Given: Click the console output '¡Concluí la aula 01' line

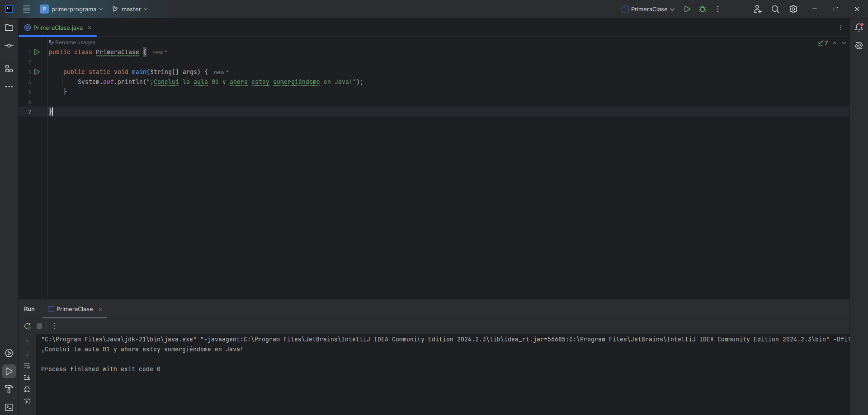Looking at the screenshot, I should [x=142, y=349].
